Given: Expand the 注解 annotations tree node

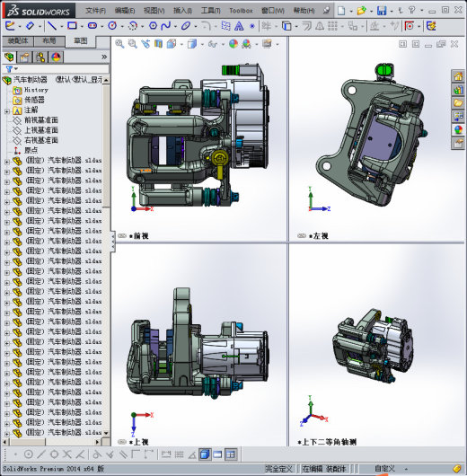Looking at the screenshot, I should point(6,111).
